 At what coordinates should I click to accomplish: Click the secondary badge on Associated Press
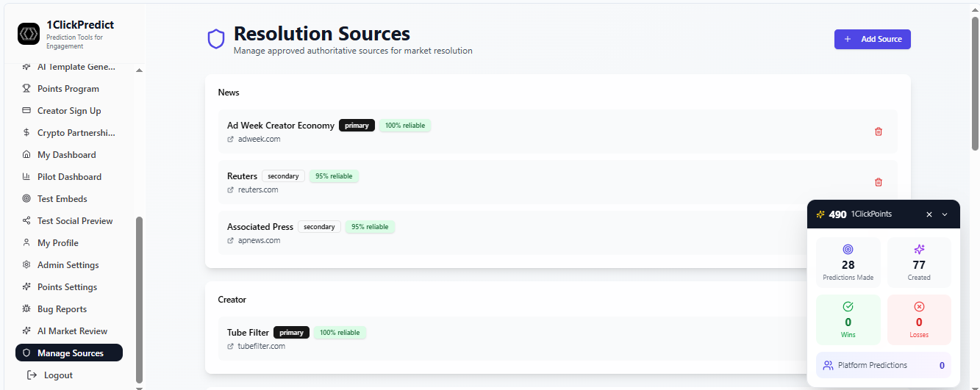(x=319, y=227)
